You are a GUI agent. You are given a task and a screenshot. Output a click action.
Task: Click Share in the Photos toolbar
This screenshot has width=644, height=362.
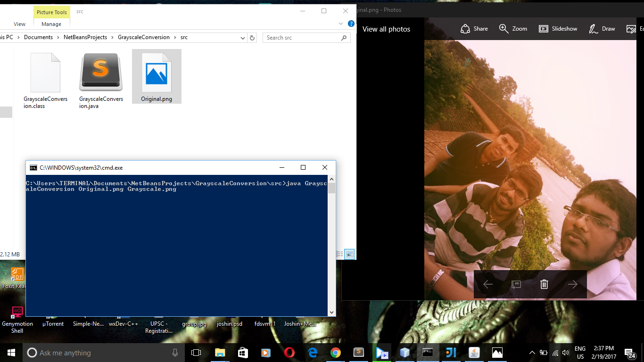474,29
